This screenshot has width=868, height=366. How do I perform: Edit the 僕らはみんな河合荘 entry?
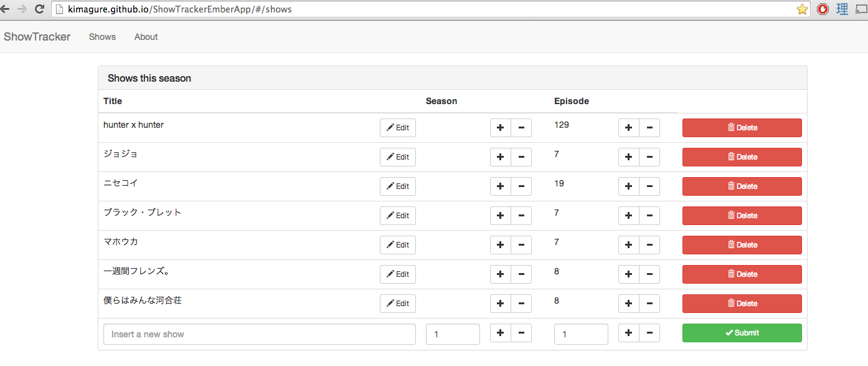[397, 303]
